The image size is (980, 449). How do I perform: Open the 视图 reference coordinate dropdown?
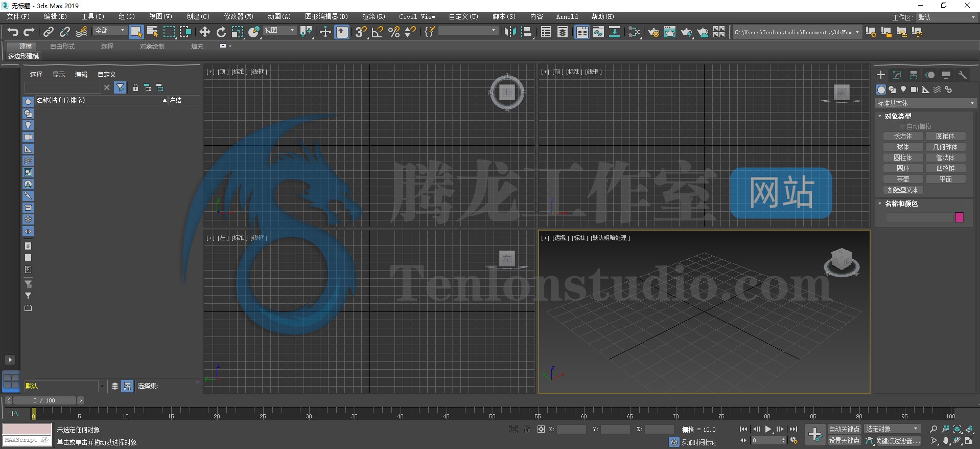pyautogui.click(x=279, y=31)
